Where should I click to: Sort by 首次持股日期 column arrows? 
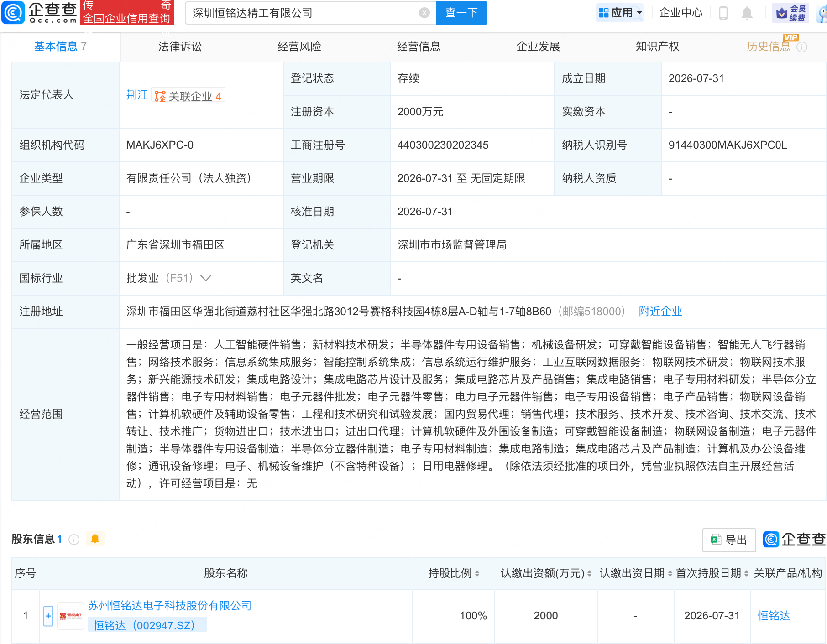click(x=746, y=574)
